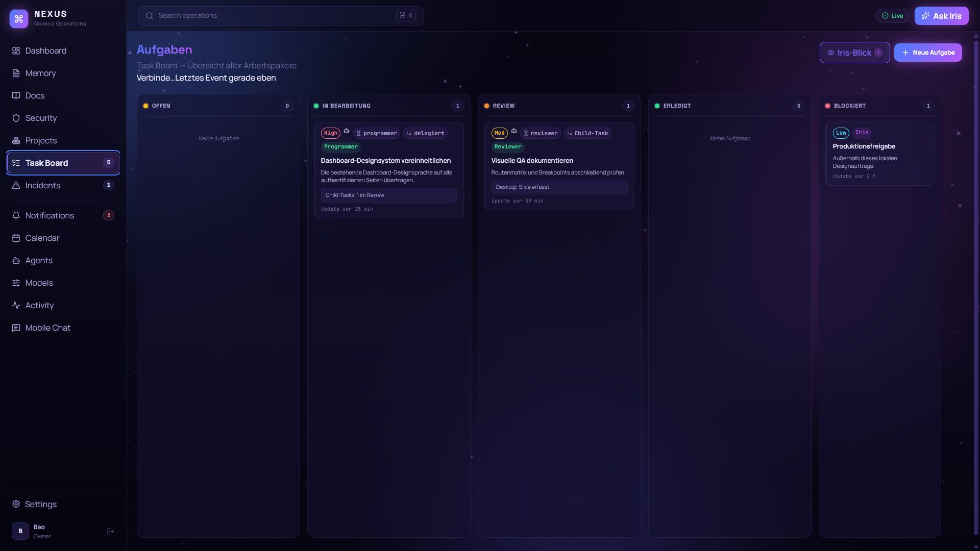The width and height of the screenshot is (980, 551).
Task: Click the Task Board count badge 5
Action: [108, 163]
